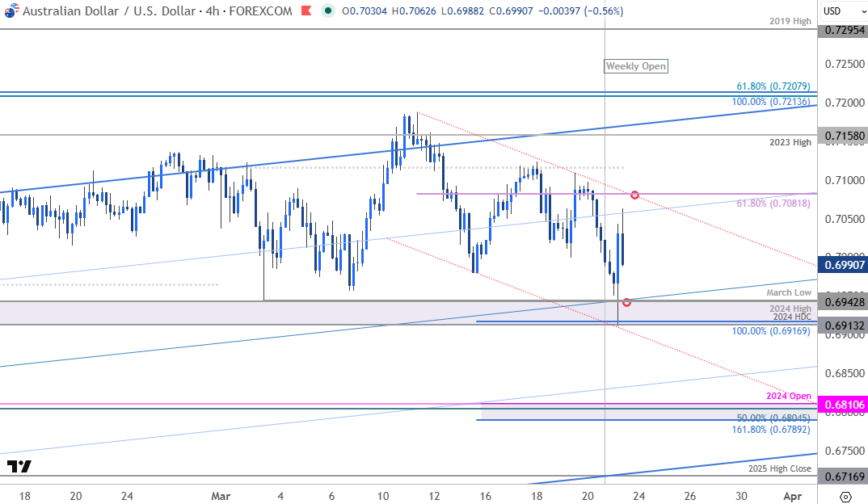Click the TradingView logo on the chart
This screenshot has width=868, height=504.
[x=19, y=466]
